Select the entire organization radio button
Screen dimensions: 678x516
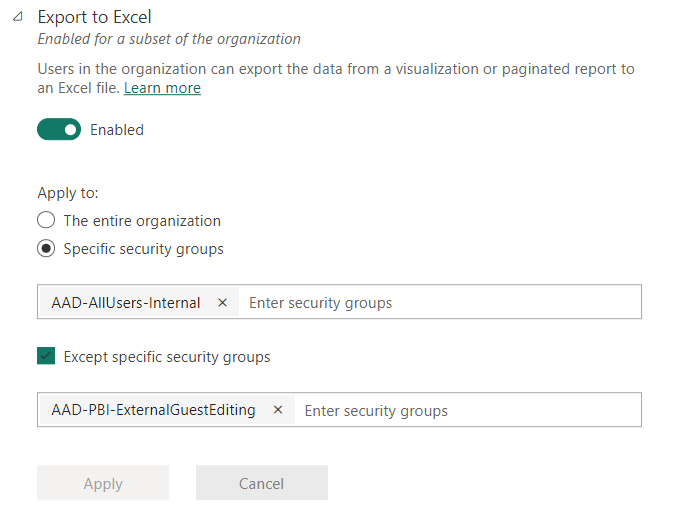[x=46, y=220]
